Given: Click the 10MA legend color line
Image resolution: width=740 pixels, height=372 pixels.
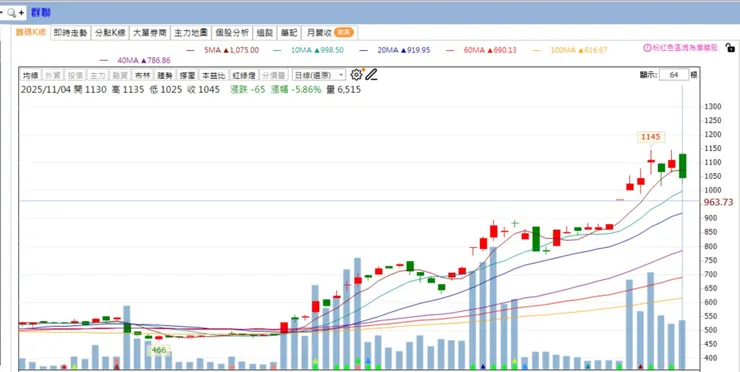Looking at the screenshot, I should tap(277, 50).
